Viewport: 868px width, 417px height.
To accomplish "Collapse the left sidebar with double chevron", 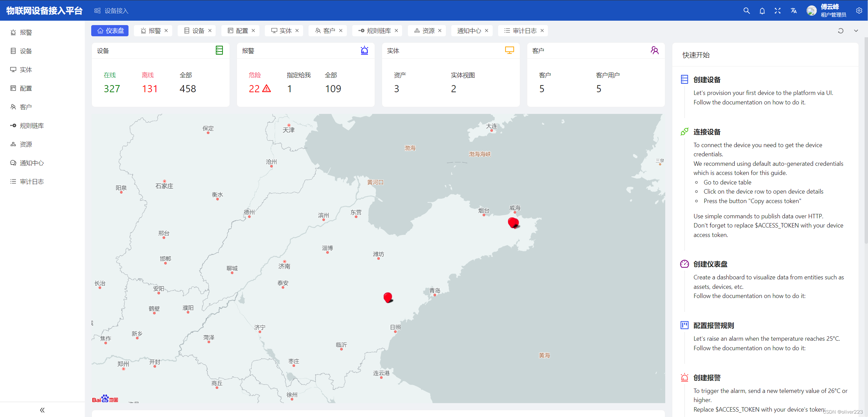I will 42,410.
